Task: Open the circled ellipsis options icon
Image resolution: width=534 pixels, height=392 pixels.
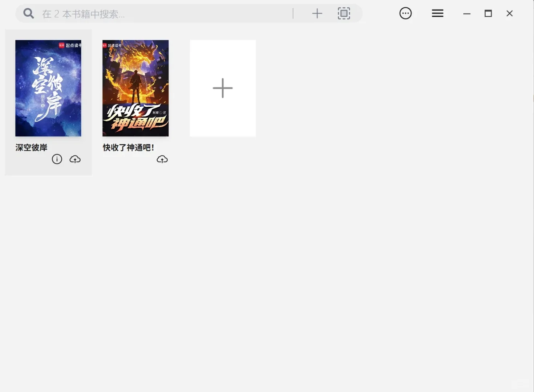Action: (405, 13)
